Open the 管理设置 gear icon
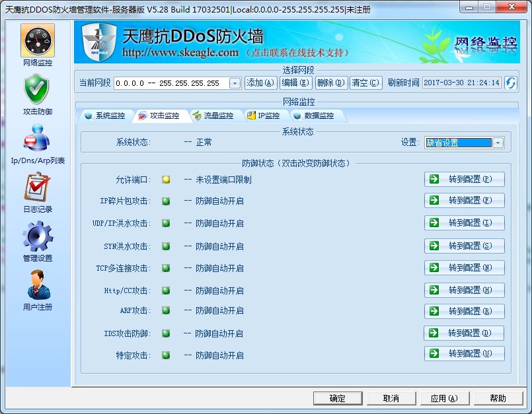 pos(37,236)
